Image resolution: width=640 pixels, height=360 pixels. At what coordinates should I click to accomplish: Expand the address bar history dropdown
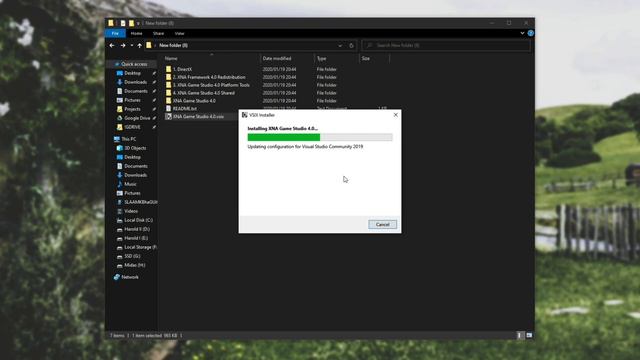point(340,46)
